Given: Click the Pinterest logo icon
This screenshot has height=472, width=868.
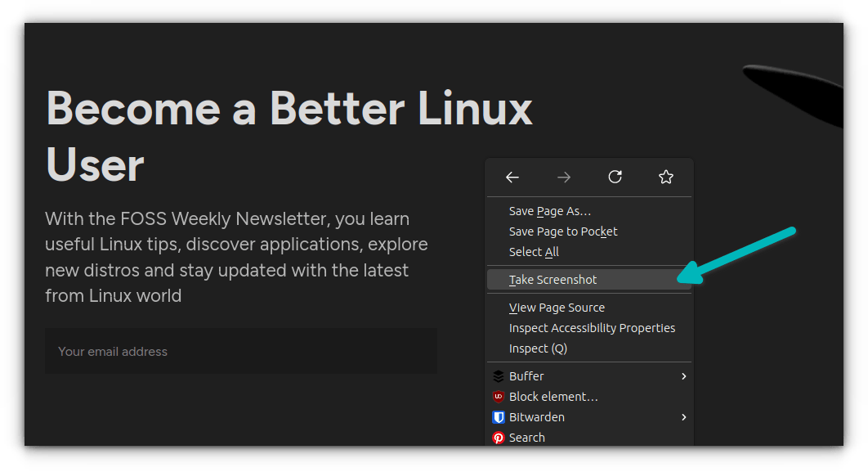Looking at the screenshot, I should pyautogui.click(x=499, y=438).
